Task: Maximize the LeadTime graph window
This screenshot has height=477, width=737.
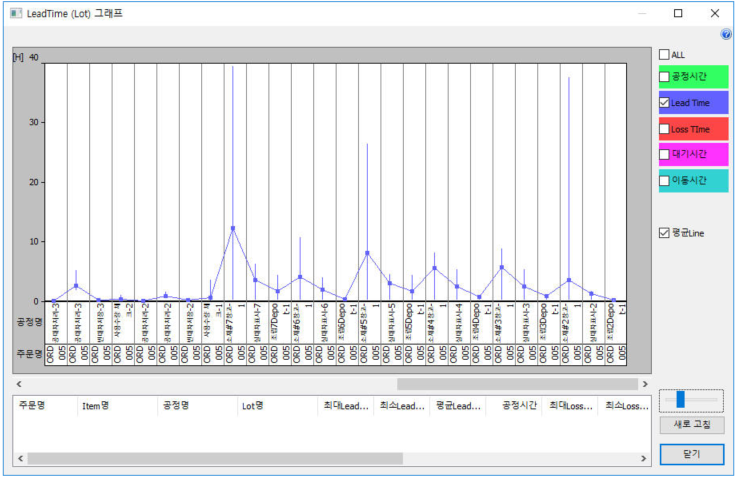Action: [x=678, y=13]
